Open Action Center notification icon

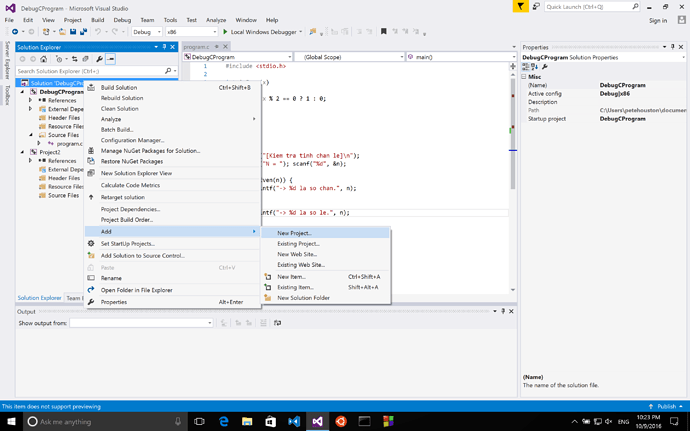point(675,421)
